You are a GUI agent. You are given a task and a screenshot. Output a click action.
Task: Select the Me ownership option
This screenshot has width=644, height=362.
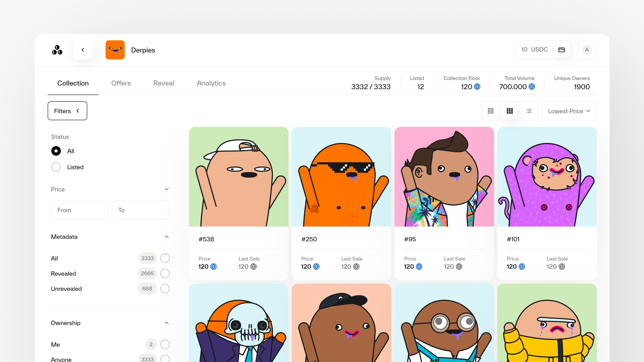click(x=165, y=344)
